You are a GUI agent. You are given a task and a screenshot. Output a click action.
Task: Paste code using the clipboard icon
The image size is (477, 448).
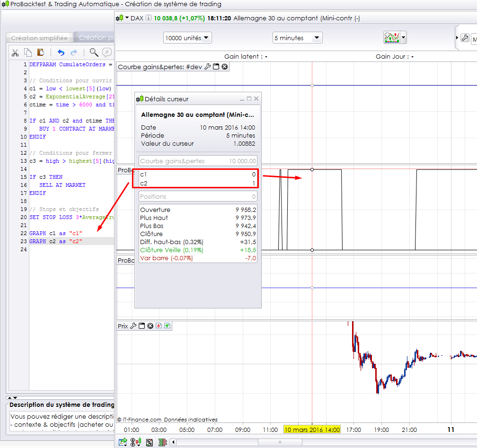41,53
